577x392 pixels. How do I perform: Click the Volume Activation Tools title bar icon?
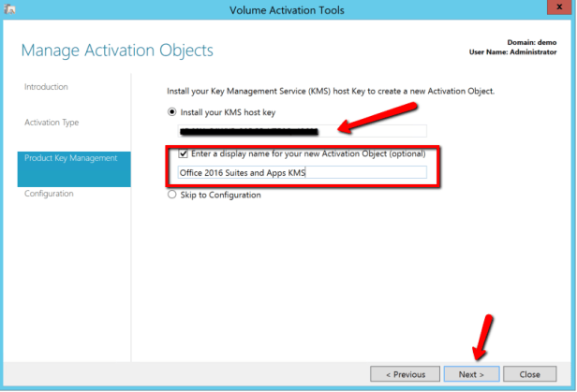pyautogui.click(x=11, y=10)
